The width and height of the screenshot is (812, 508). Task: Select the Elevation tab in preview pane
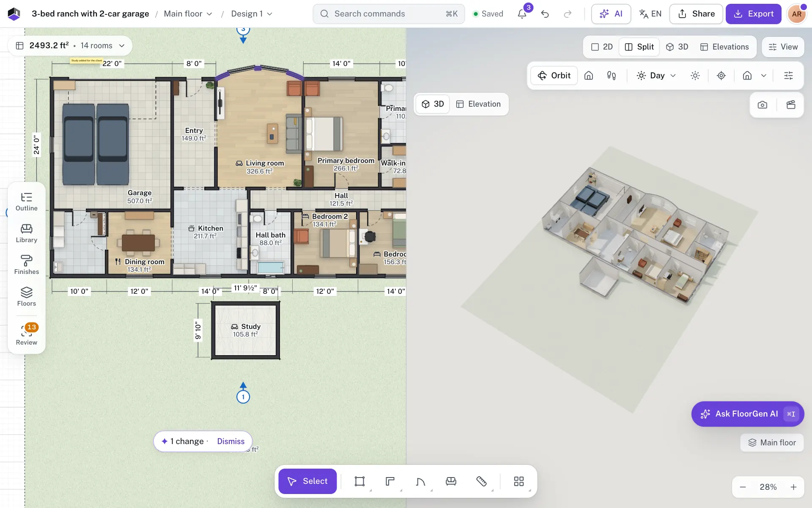pos(478,104)
